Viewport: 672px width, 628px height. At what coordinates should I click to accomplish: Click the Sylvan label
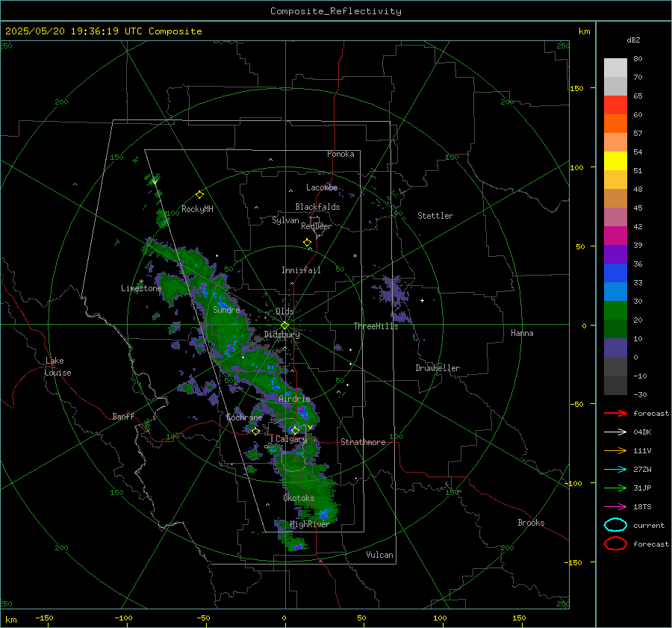[x=285, y=220]
